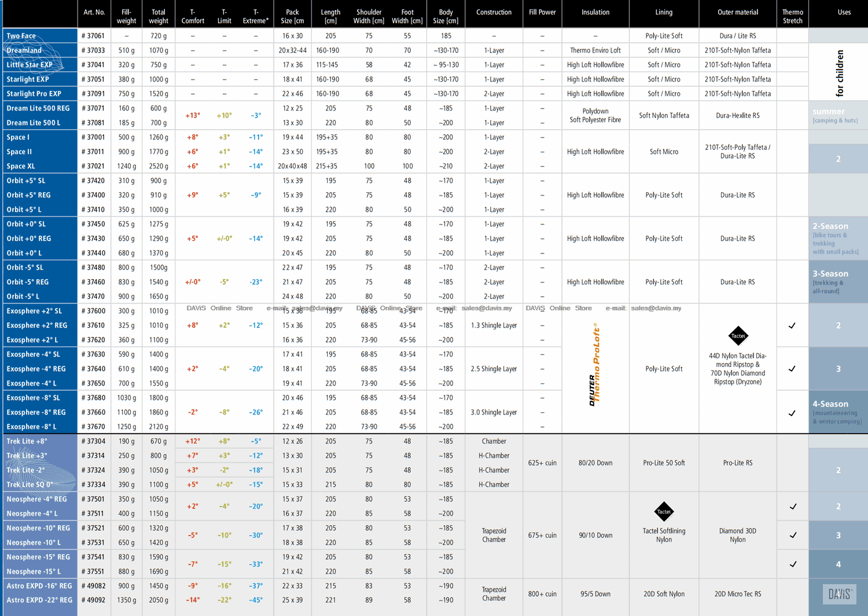Click the 'T-Comfort' column header

(193, 16)
